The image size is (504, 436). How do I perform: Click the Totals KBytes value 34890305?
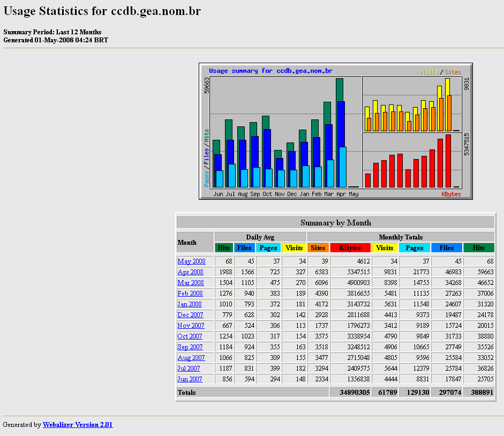tap(351, 393)
